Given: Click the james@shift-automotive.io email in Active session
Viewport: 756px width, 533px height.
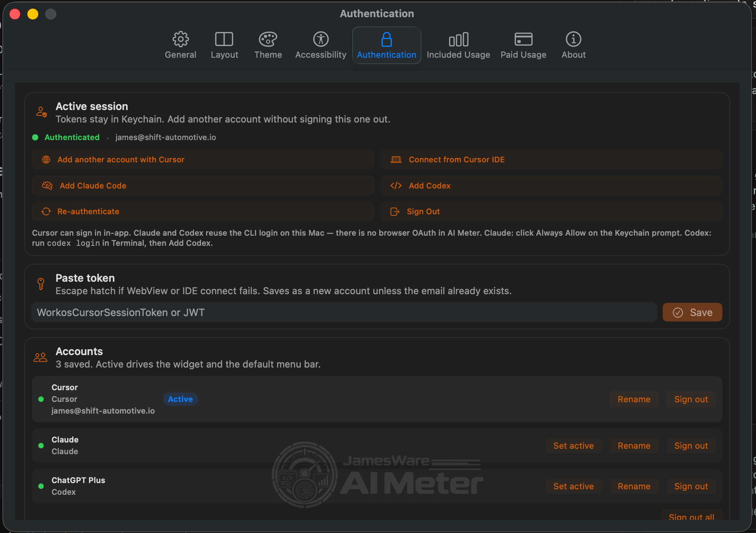Looking at the screenshot, I should [166, 137].
